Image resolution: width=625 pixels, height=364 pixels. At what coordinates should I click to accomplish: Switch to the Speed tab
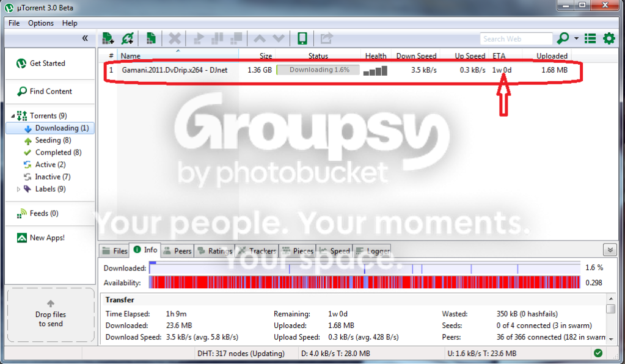click(x=334, y=251)
